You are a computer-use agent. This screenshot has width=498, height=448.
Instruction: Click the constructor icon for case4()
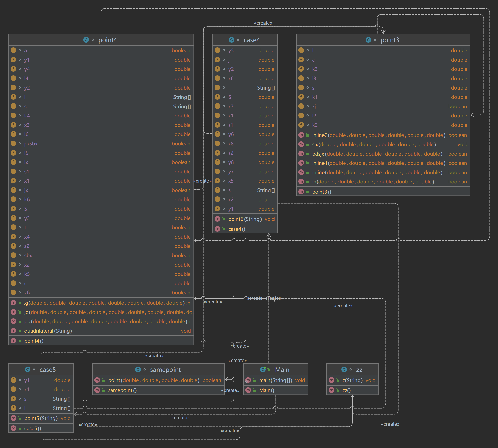click(217, 229)
